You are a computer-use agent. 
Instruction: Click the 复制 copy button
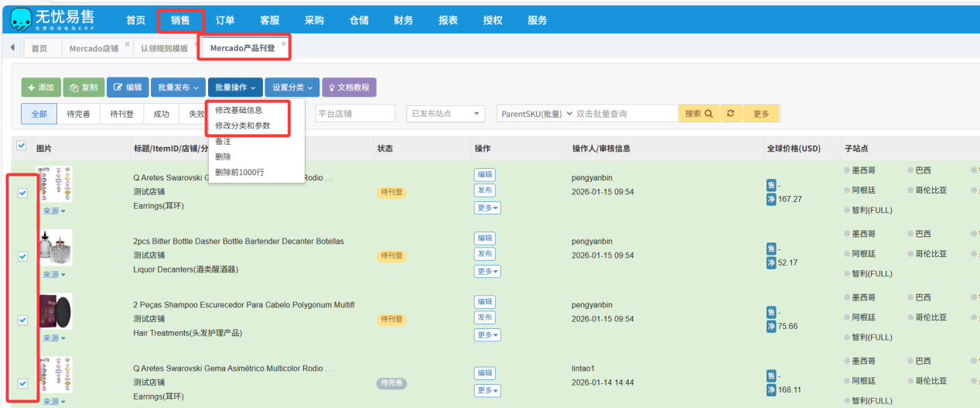pos(84,87)
